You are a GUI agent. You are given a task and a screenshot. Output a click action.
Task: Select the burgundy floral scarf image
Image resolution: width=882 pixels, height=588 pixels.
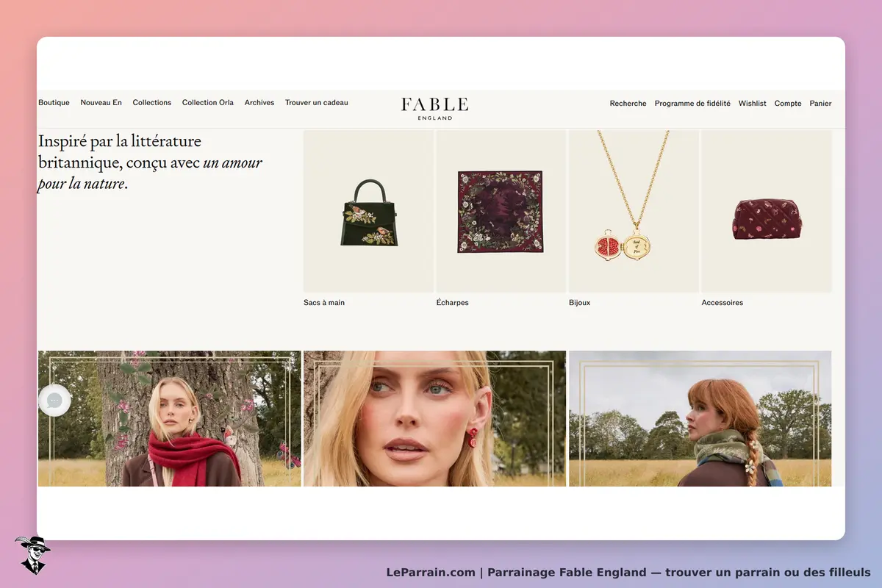[501, 212]
